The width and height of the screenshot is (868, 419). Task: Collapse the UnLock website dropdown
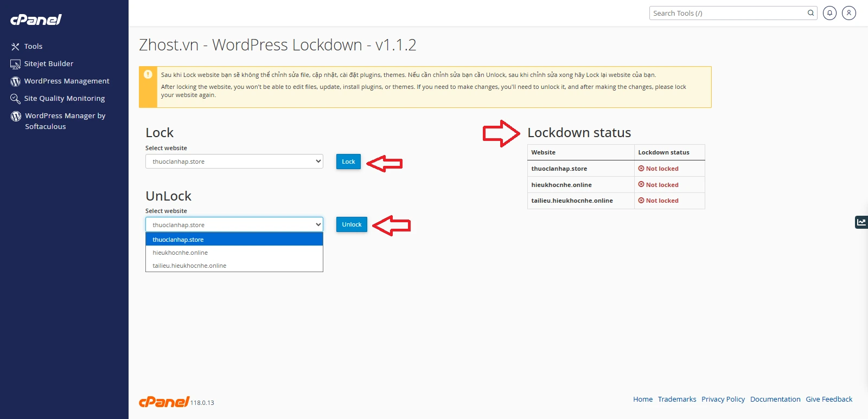[x=234, y=224]
